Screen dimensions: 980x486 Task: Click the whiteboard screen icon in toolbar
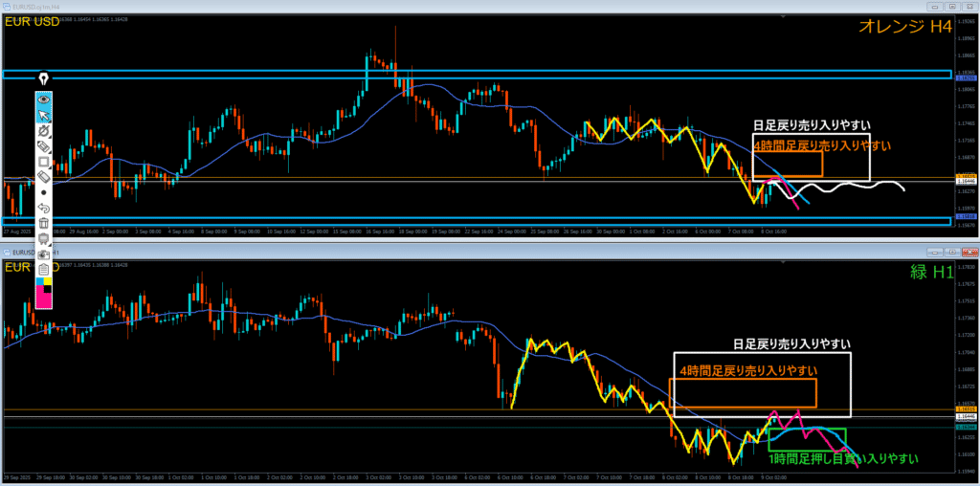pos(43,239)
